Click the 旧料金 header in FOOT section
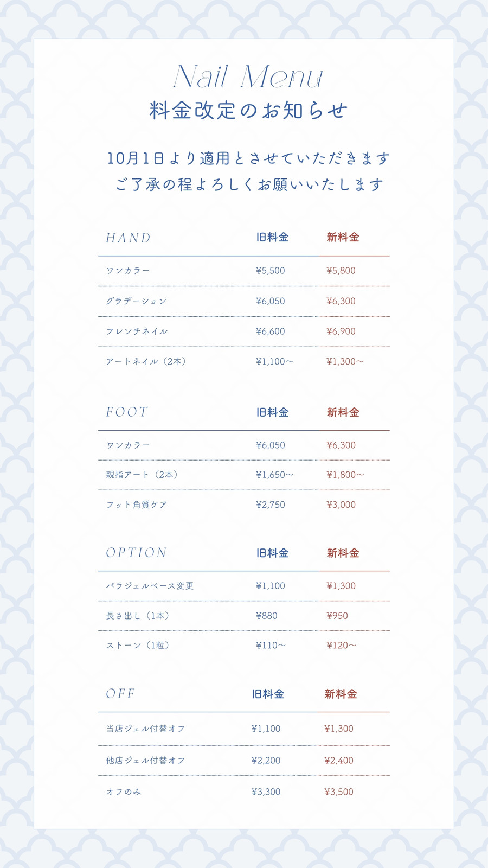 (x=272, y=412)
